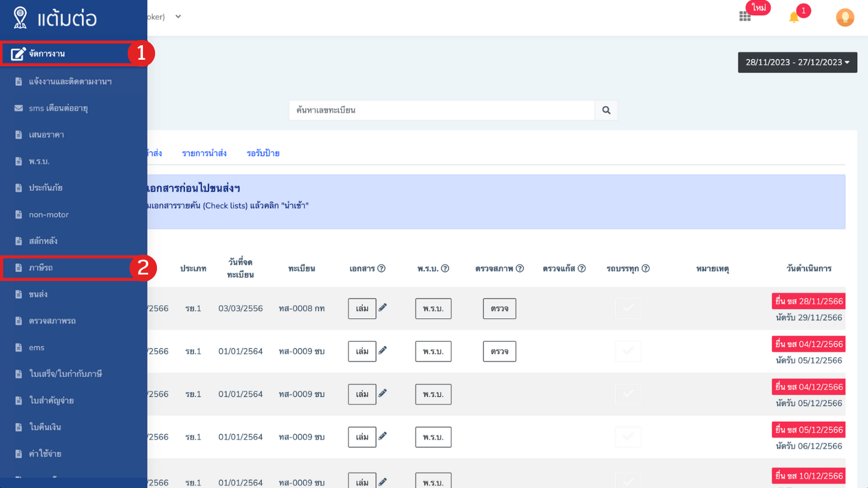Viewport: 868px width, 488px height.
Task: Switch to the รอรับป้าย tab
Action: tap(263, 153)
